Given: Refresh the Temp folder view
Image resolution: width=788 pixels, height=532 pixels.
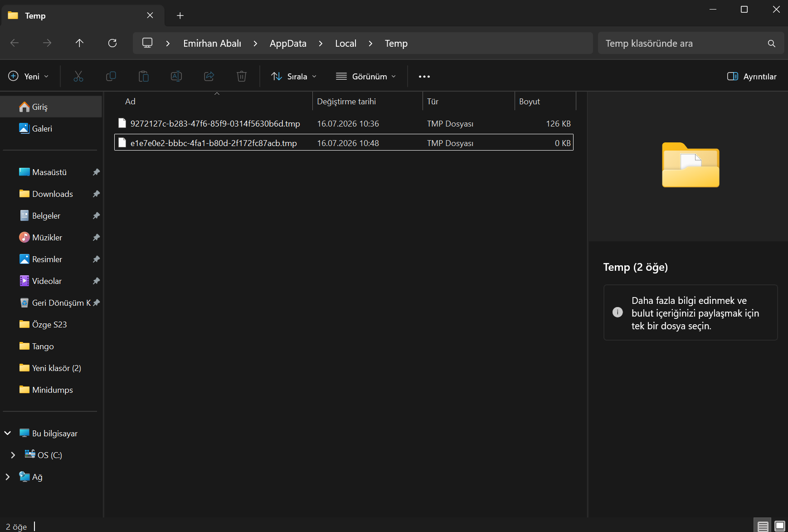Looking at the screenshot, I should click(112, 43).
